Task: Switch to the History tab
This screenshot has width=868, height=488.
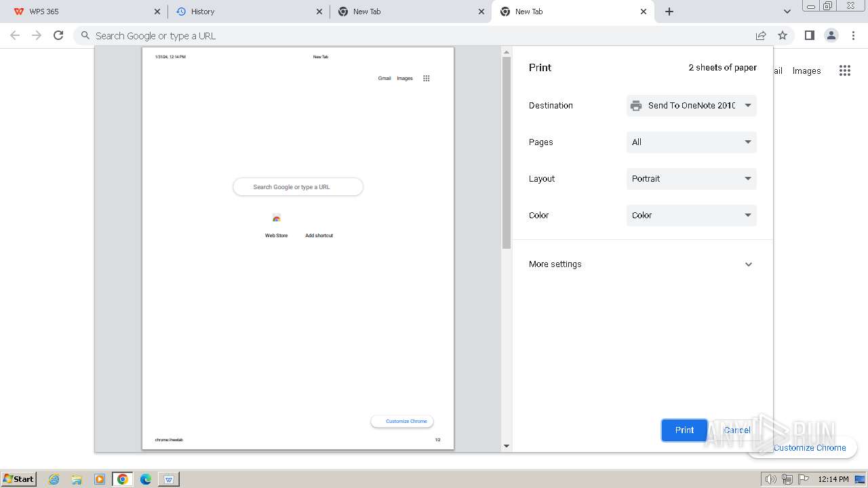Action: [x=248, y=12]
